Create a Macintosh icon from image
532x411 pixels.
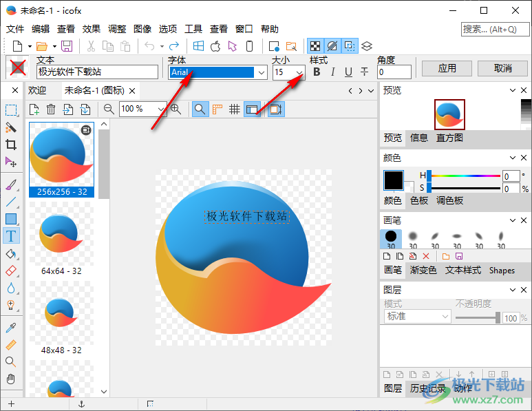pyautogui.click(x=215, y=46)
